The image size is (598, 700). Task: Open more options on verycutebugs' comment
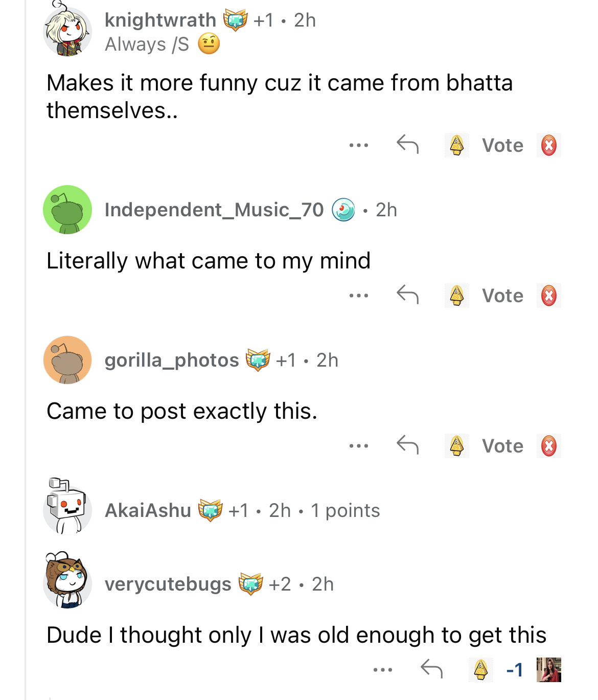(382, 669)
